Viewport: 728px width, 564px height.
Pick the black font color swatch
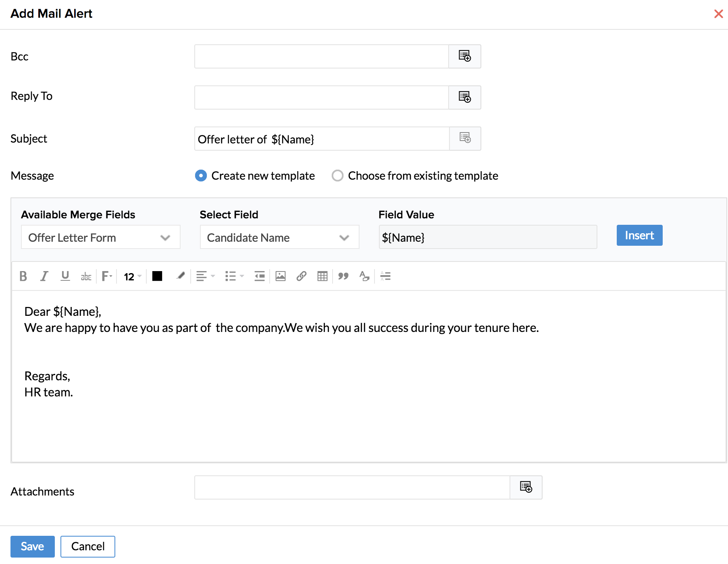coord(157,276)
